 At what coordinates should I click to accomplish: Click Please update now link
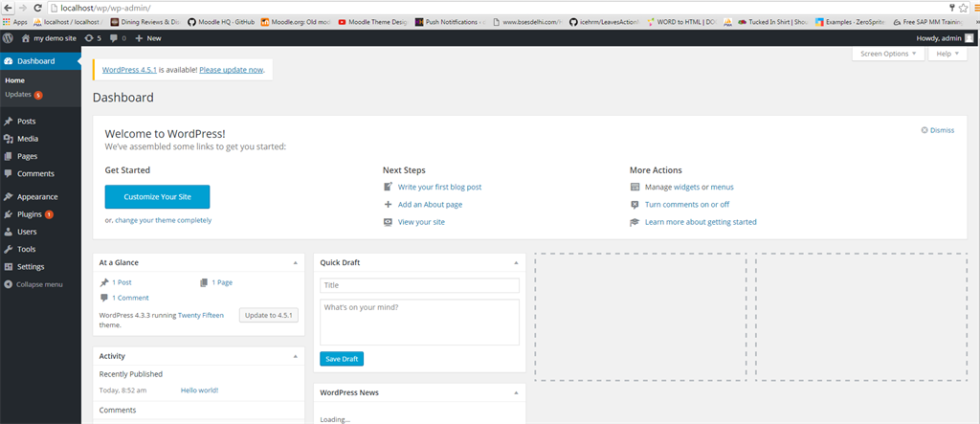[232, 70]
